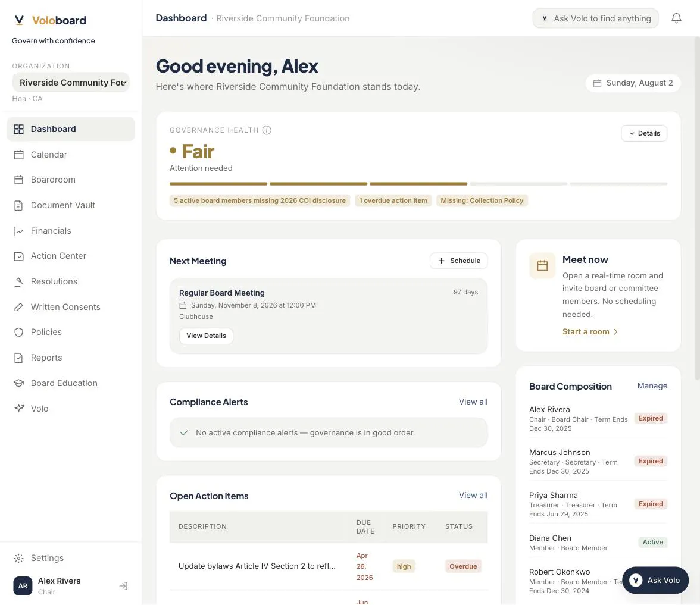Open the Settings text link
700x605 pixels.
(47, 558)
